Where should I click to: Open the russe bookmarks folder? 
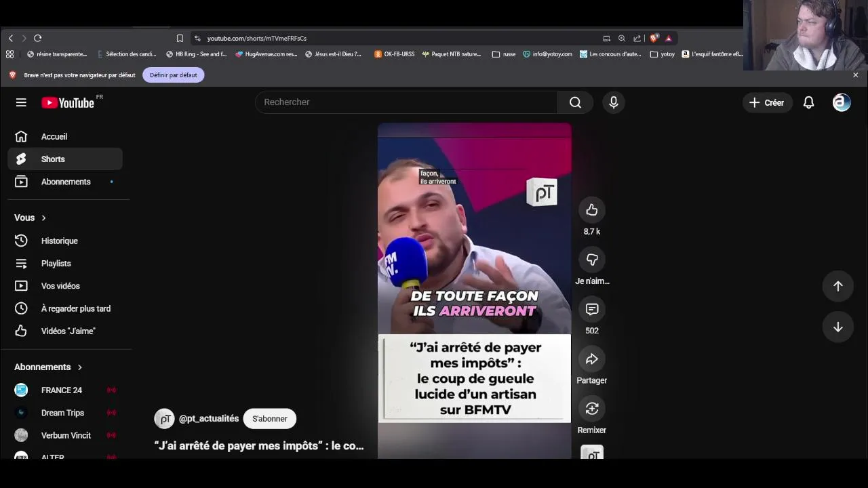coord(504,54)
